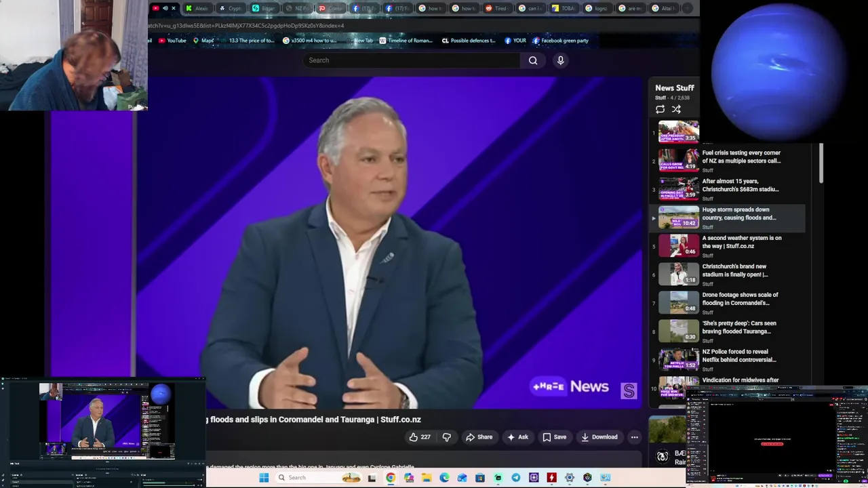Toggle loop playlist in News Stuff panel
The width and height of the screenshot is (868, 488).
(660, 109)
